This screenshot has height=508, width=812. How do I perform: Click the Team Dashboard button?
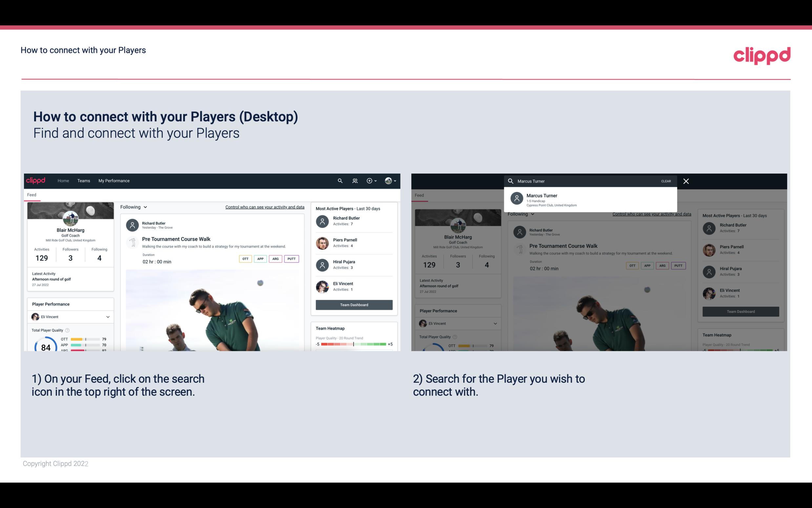354,304
